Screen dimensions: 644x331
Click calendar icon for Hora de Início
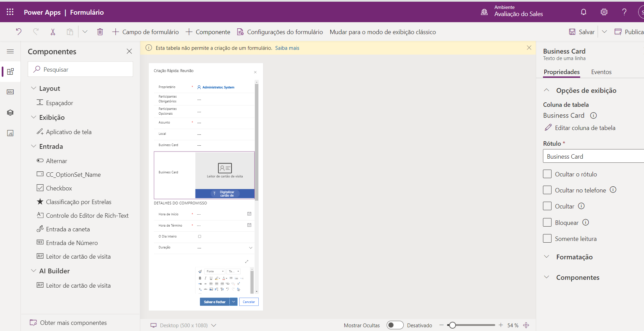pyautogui.click(x=249, y=214)
